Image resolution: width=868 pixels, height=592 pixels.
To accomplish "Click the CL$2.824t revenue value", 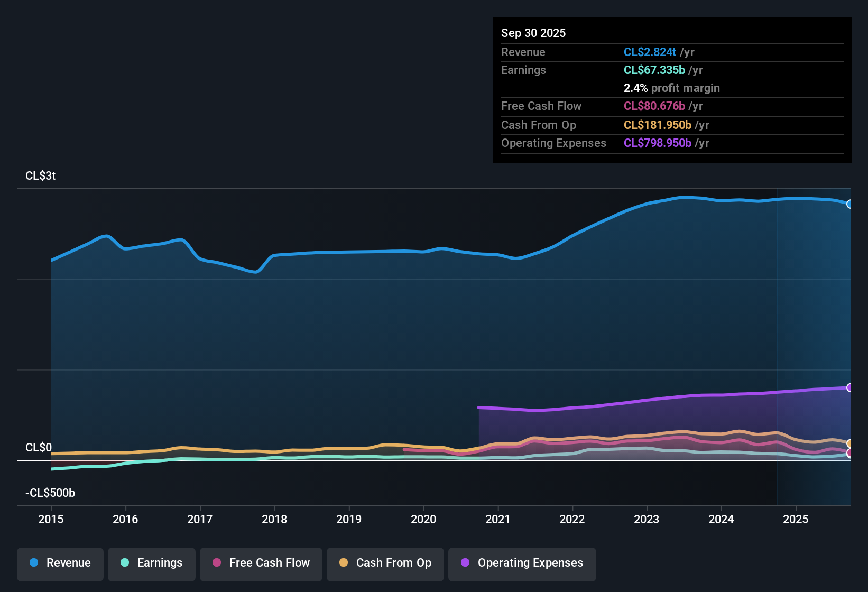I will tap(650, 52).
